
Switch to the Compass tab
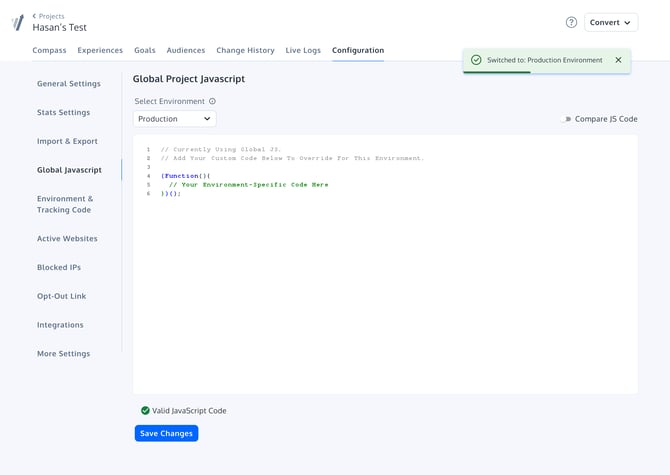click(x=49, y=50)
